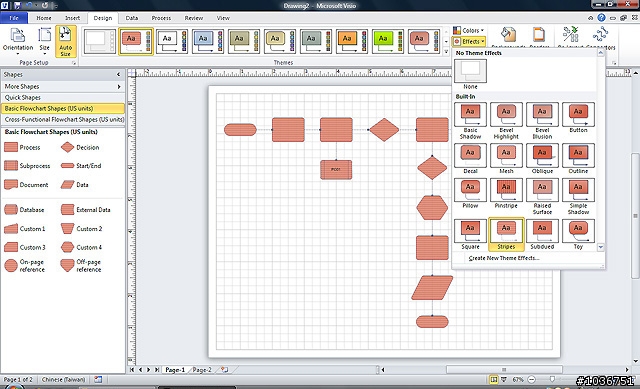Apply the Bevel Illusion effect

tap(542, 121)
